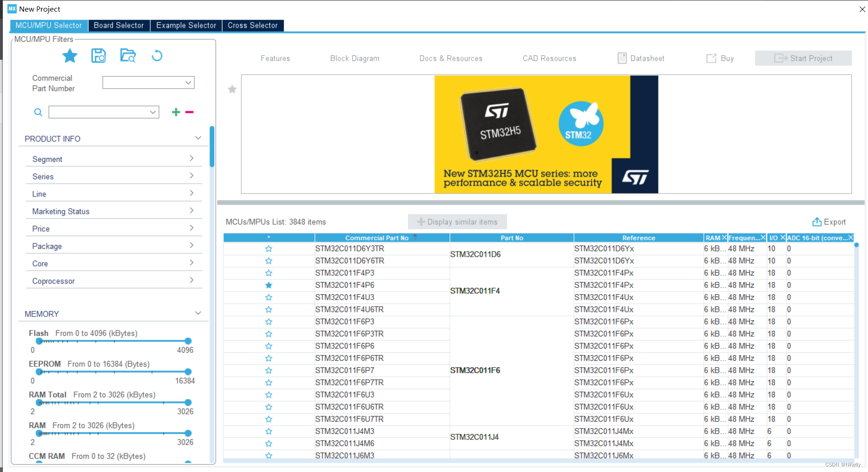Open the Datasheet document

[641, 58]
